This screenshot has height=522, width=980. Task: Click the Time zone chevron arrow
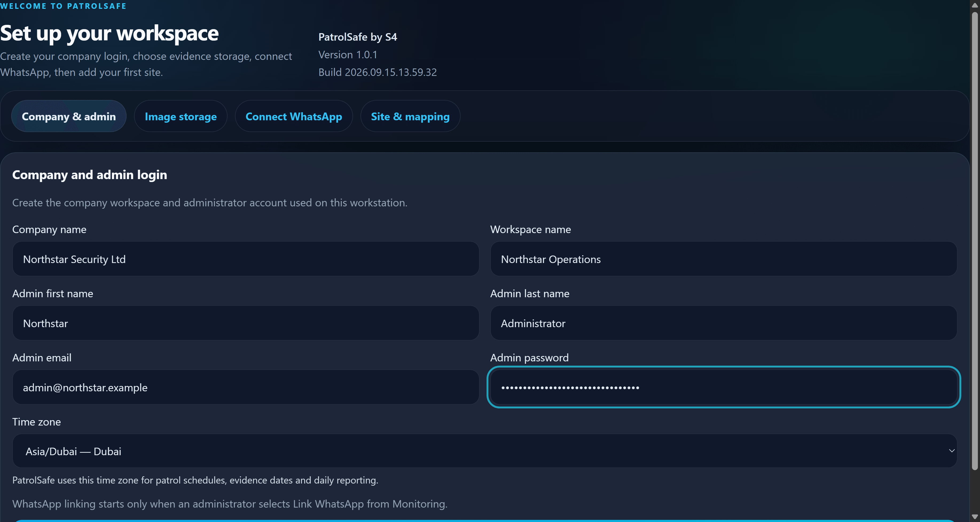pyautogui.click(x=951, y=451)
